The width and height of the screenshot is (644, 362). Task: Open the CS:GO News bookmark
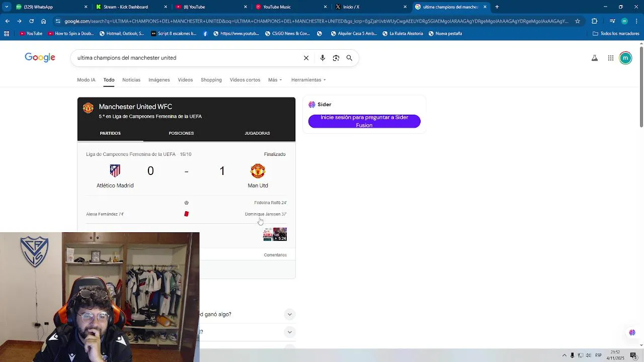pos(287,34)
